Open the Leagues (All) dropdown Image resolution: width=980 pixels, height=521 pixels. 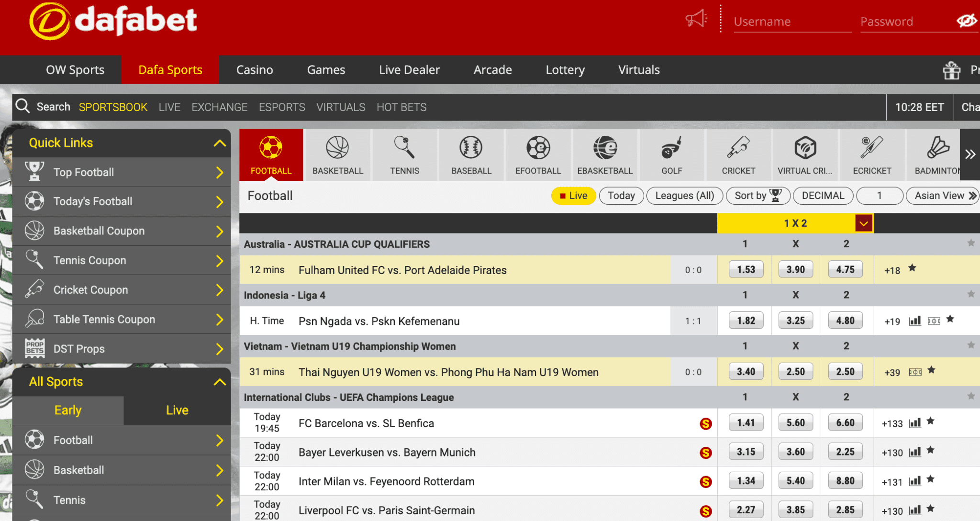point(684,196)
